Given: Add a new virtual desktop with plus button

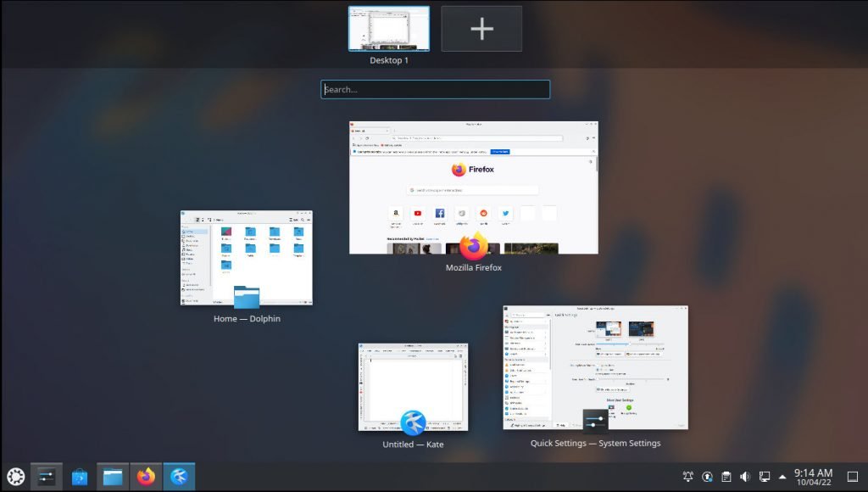Looking at the screenshot, I should click(481, 28).
